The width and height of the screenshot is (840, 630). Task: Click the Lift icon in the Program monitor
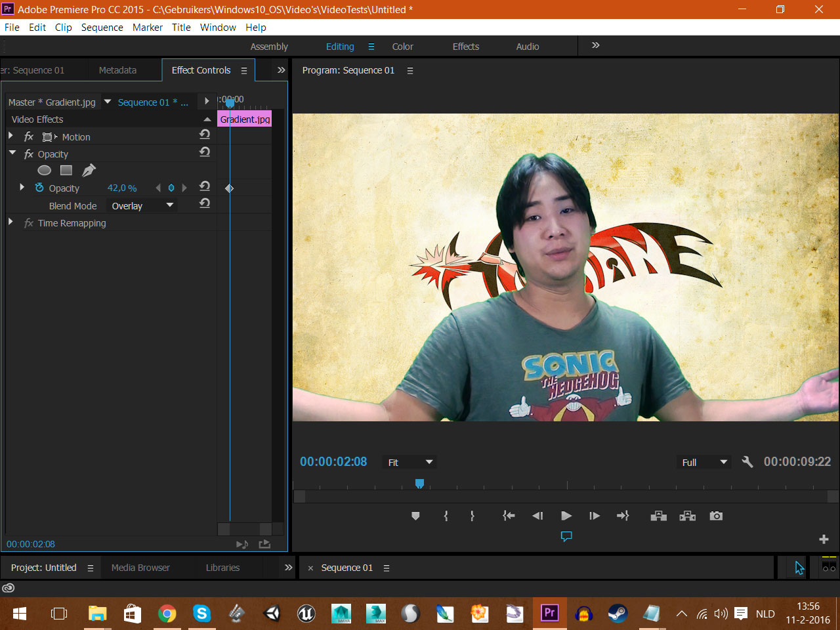coord(658,516)
